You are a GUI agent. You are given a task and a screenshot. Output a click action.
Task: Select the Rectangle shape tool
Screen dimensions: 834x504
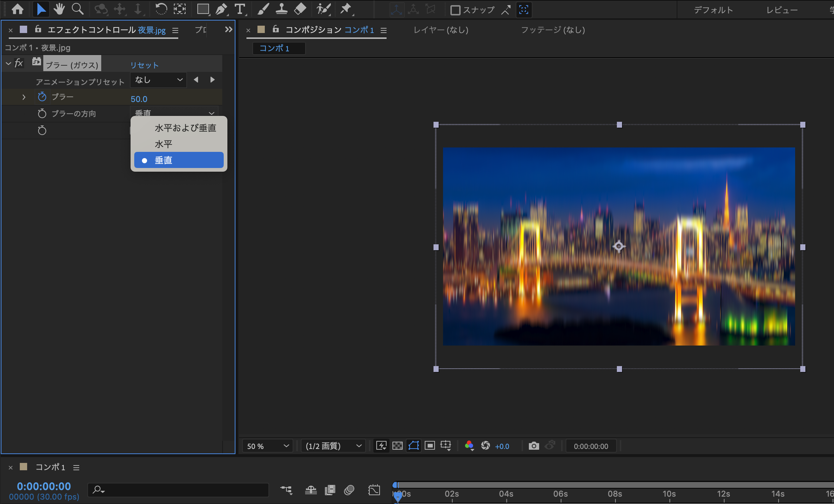click(x=203, y=9)
